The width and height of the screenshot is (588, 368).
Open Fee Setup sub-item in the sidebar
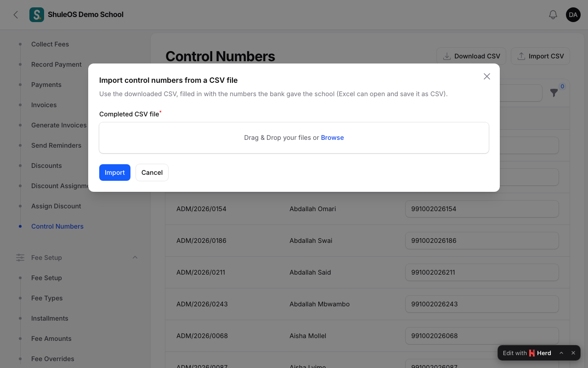coord(46,278)
